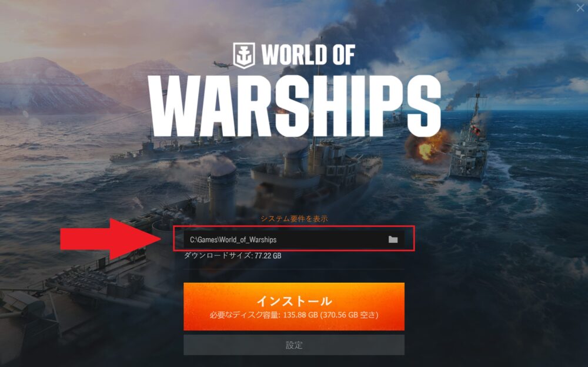
Task: Start installation with the orange インストール button
Action: (294, 306)
